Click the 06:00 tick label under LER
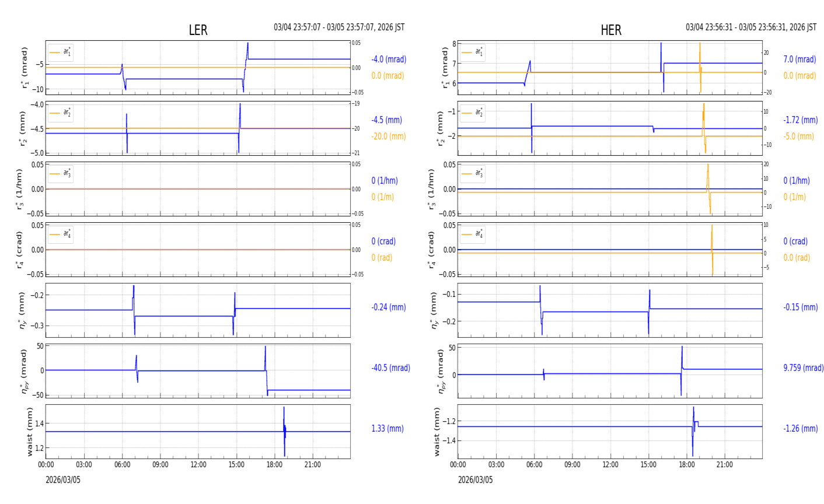This screenshot has height=504, width=824. click(x=122, y=465)
